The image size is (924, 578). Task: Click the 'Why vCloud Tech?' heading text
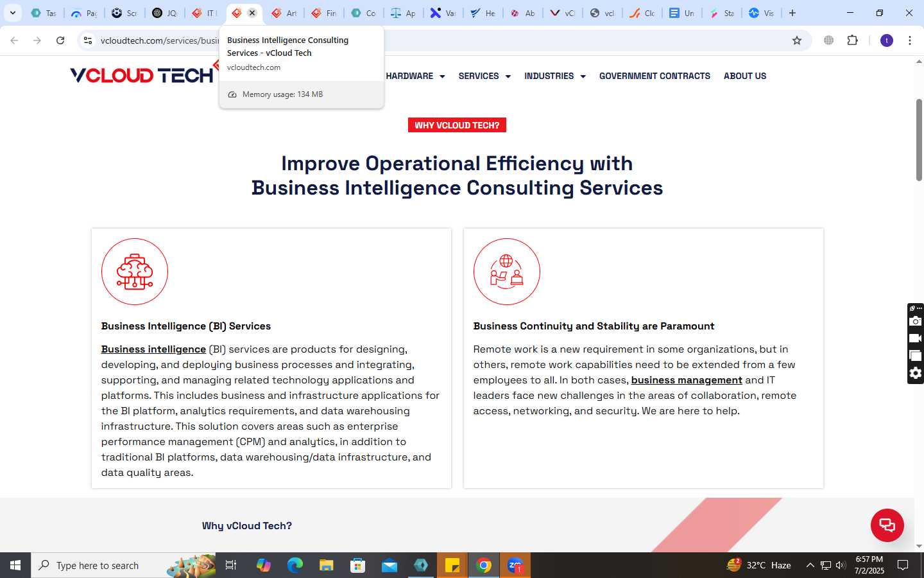[247, 526]
